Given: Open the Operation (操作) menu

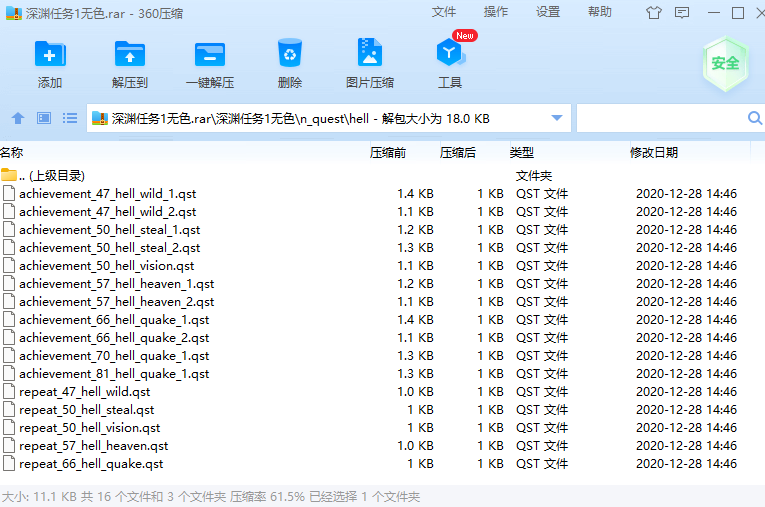Looking at the screenshot, I should click(496, 12).
